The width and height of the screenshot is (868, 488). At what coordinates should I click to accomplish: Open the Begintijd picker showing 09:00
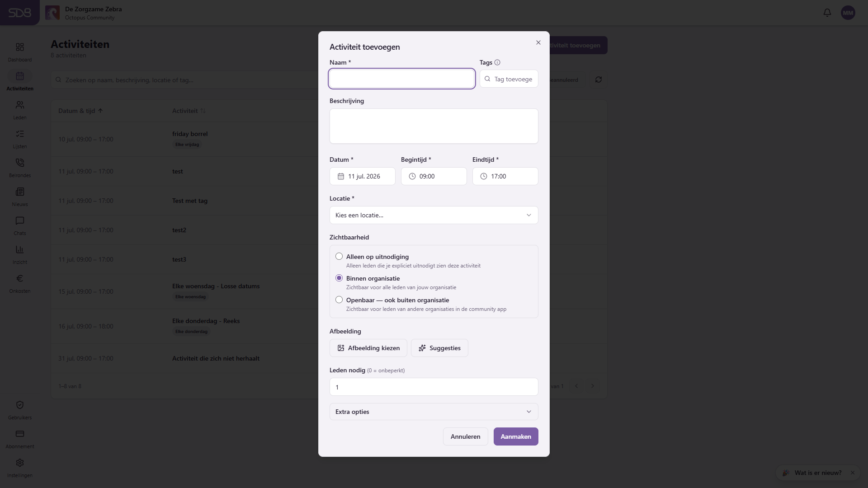(x=434, y=176)
